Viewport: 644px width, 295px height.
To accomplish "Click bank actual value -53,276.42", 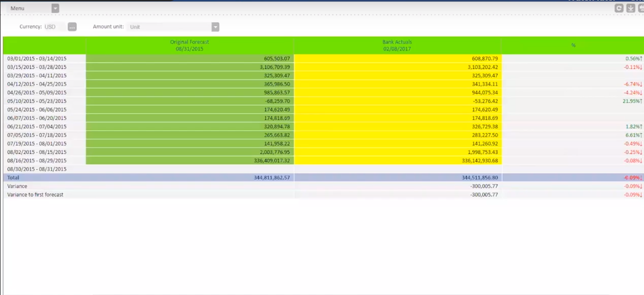I will [485, 101].
